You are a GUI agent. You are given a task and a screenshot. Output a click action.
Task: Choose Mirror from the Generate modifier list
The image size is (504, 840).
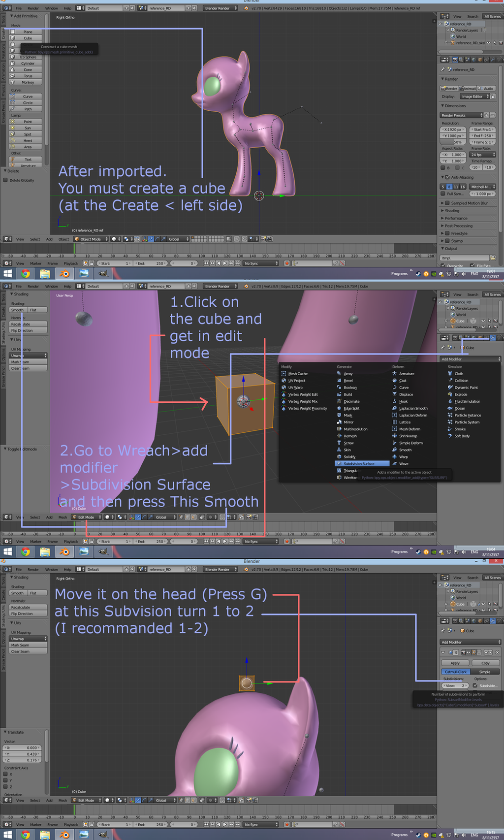[348, 422]
